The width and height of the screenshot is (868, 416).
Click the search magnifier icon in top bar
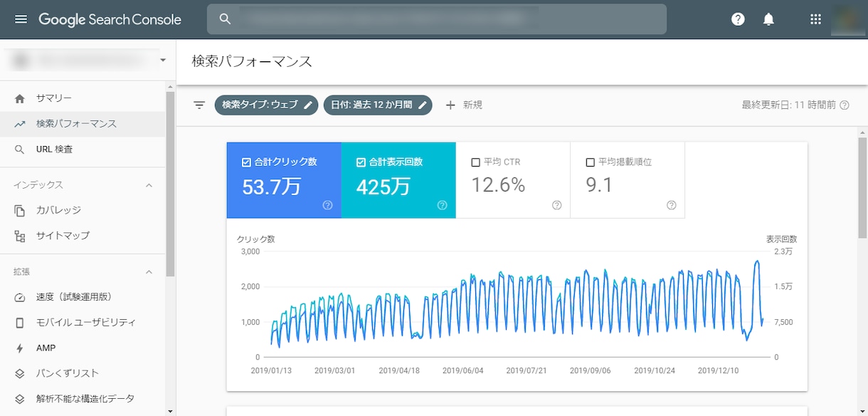[225, 19]
